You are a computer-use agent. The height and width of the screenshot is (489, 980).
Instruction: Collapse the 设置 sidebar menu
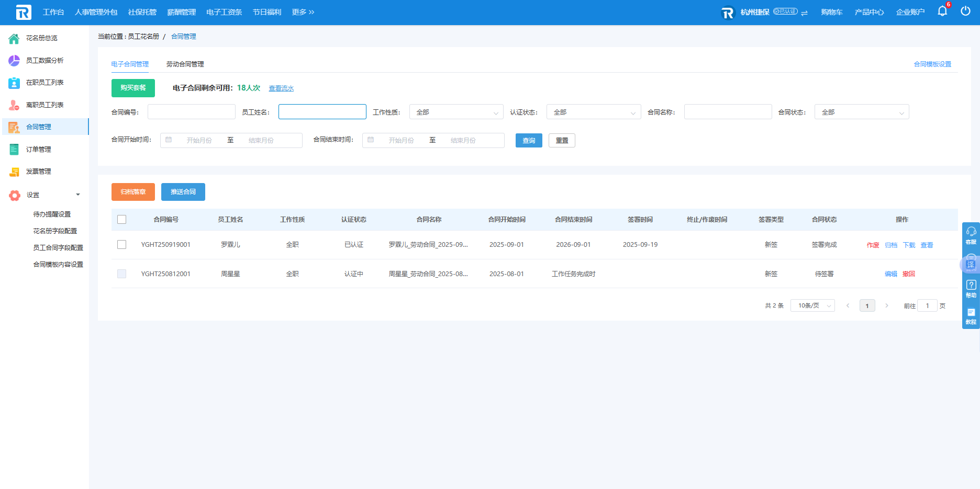(77, 195)
